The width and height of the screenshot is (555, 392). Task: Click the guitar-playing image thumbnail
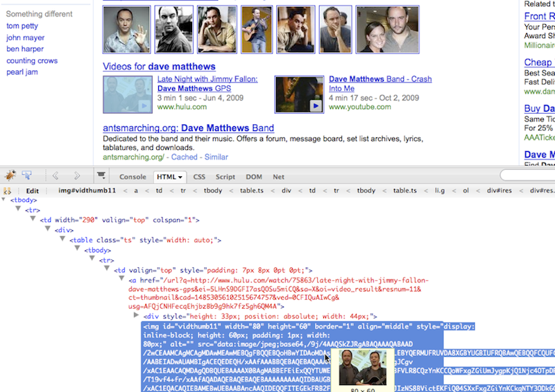257,29
